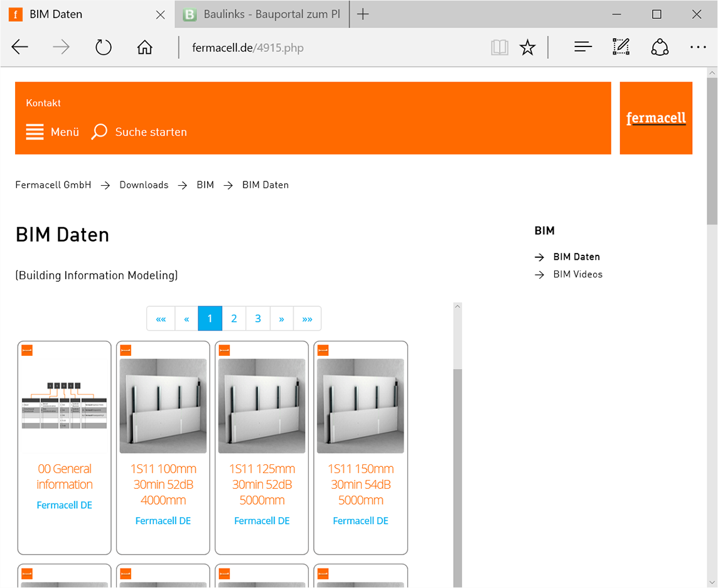Viewport: 718px width, 588px height.
Task: Click Fermacell DE under 1S11 100mm card
Action: [163, 521]
